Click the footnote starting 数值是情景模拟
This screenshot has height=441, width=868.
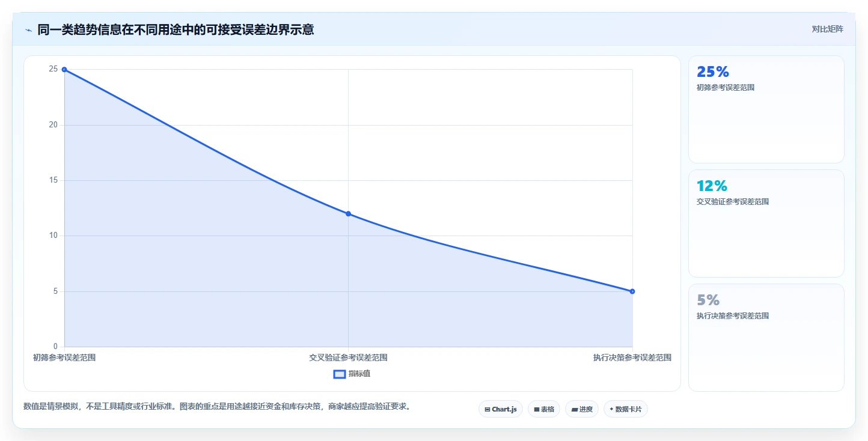pyautogui.click(x=218, y=407)
